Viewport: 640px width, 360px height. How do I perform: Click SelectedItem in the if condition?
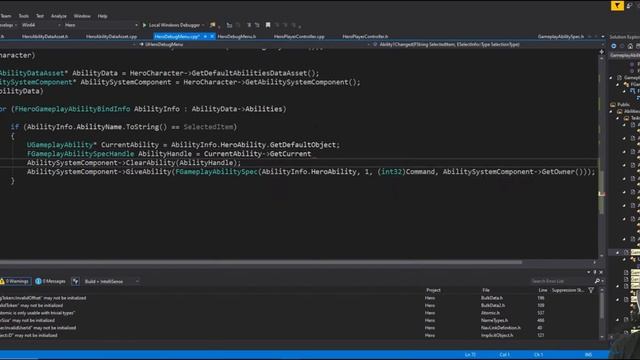(x=208, y=127)
